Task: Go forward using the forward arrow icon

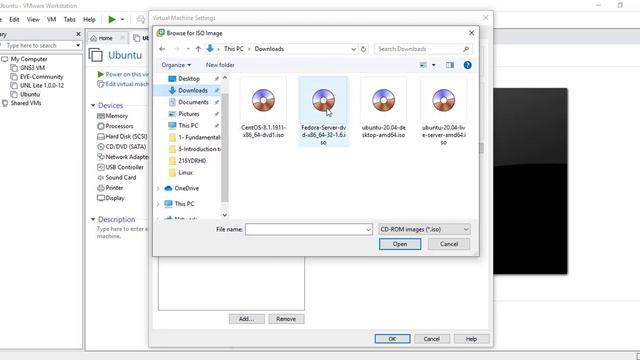Action: (176, 49)
